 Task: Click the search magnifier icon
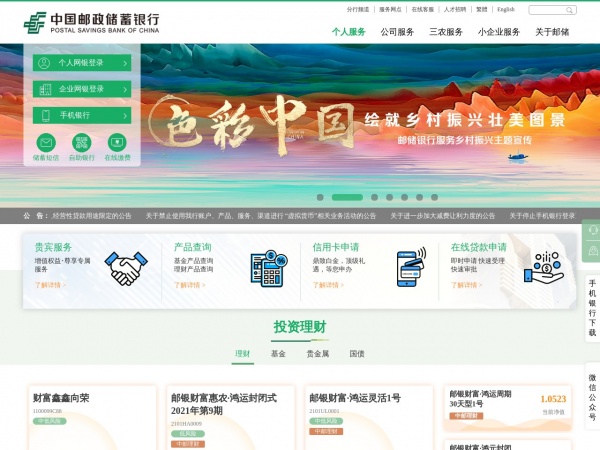(x=569, y=10)
